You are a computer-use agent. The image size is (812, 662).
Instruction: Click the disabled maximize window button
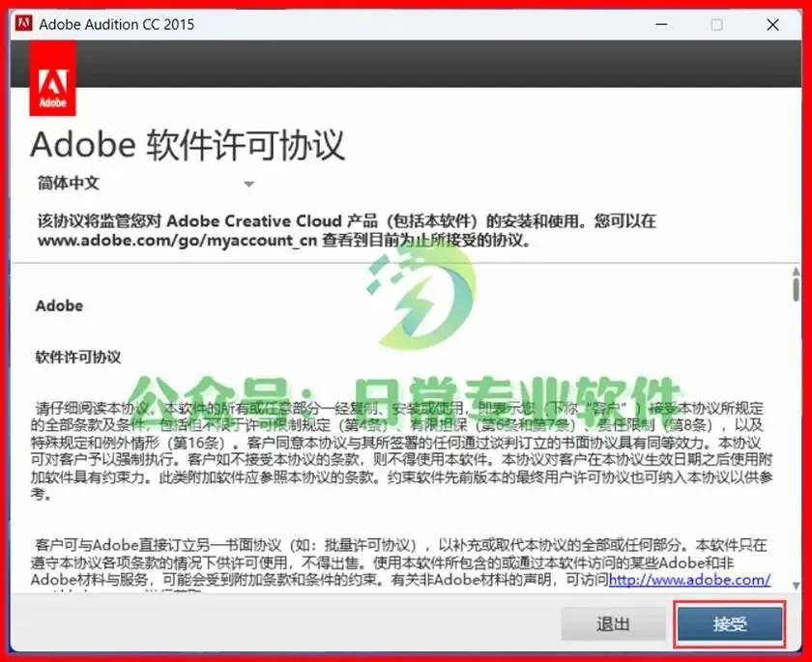tap(716, 25)
